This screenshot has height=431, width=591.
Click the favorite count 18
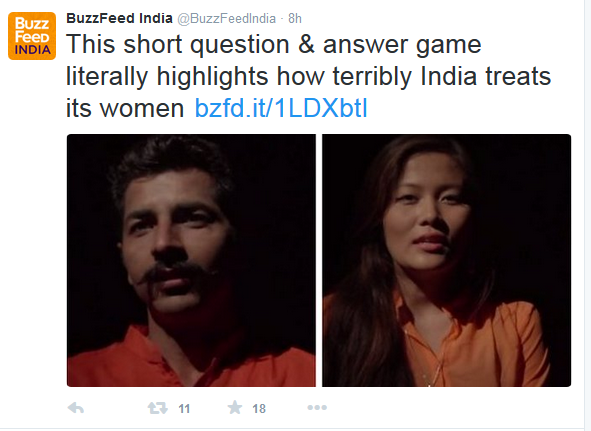pos(259,408)
